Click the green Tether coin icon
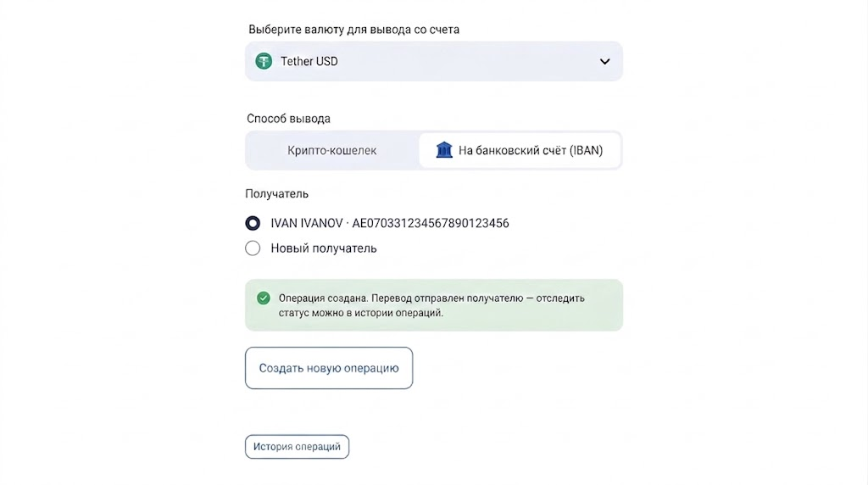The image size is (868, 485). [x=264, y=61]
